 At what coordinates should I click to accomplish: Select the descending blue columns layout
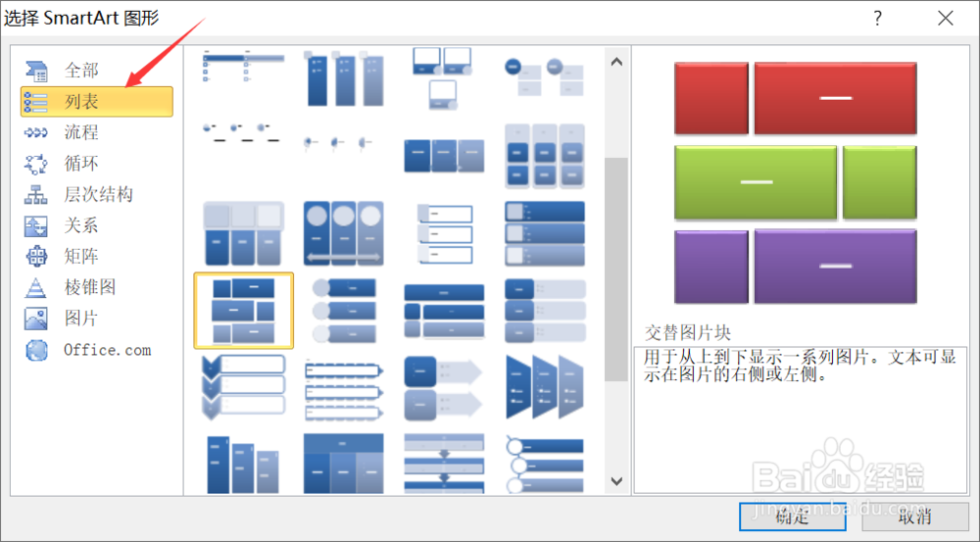(244, 465)
